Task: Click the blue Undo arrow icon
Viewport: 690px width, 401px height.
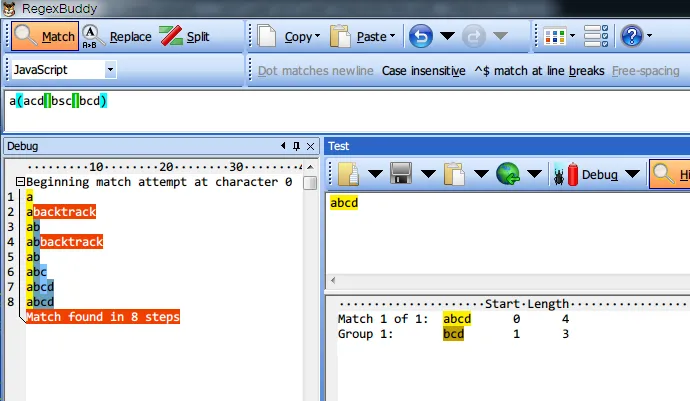Action: click(420, 36)
